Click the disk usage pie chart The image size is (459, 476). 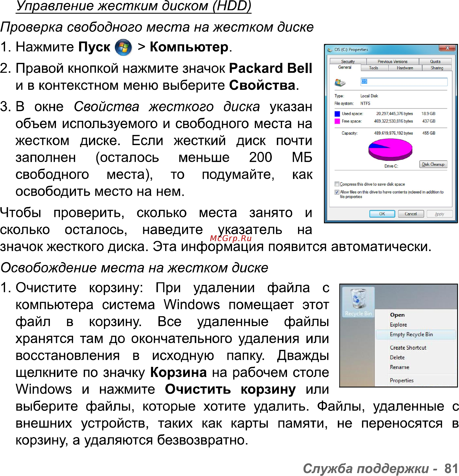390,149
